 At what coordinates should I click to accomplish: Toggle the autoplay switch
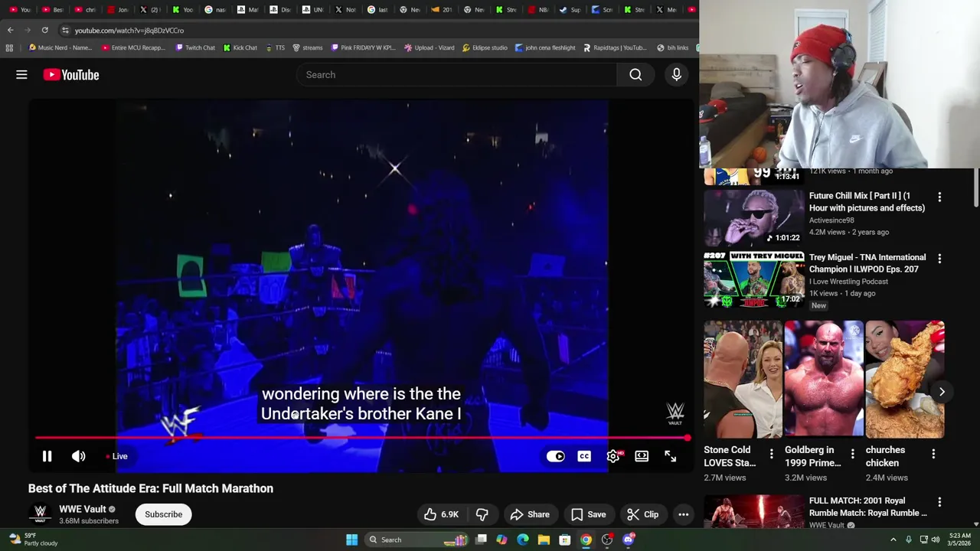(x=556, y=456)
